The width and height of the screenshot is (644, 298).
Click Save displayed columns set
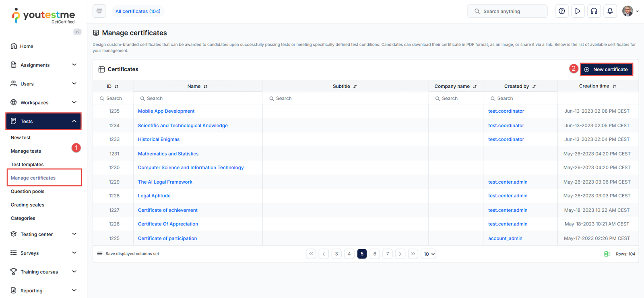pos(132,254)
